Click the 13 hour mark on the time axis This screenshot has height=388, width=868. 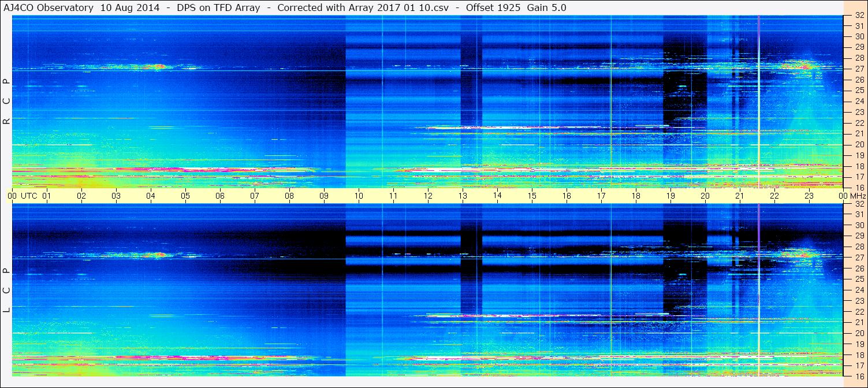point(463,196)
